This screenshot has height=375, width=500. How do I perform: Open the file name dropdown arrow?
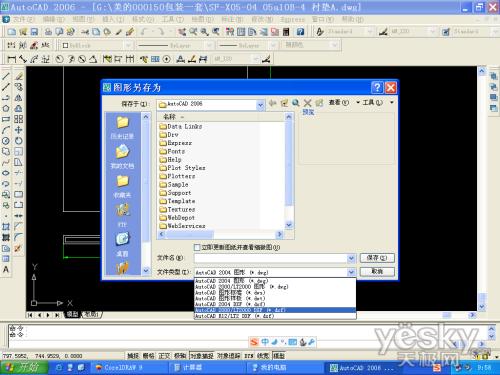coord(351,258)
